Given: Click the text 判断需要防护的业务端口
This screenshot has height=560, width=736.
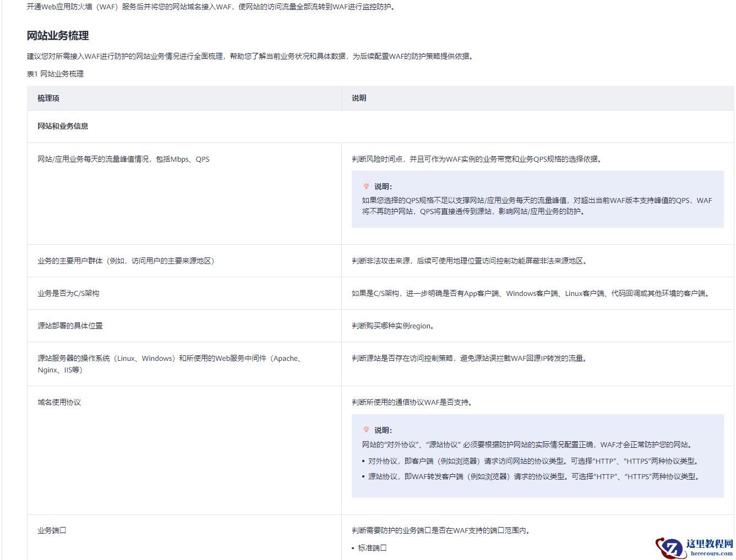Looking at the screenshot, I should coord(441,530).
